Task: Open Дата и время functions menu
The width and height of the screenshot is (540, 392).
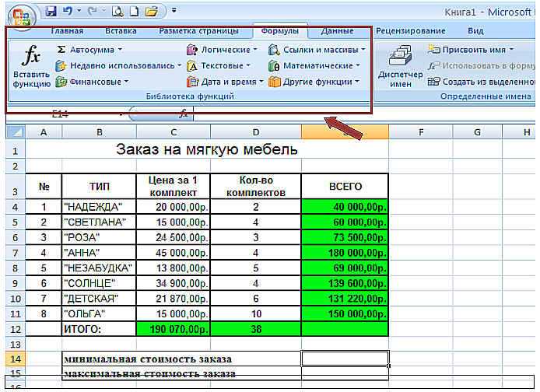Action: pos(225,82)
